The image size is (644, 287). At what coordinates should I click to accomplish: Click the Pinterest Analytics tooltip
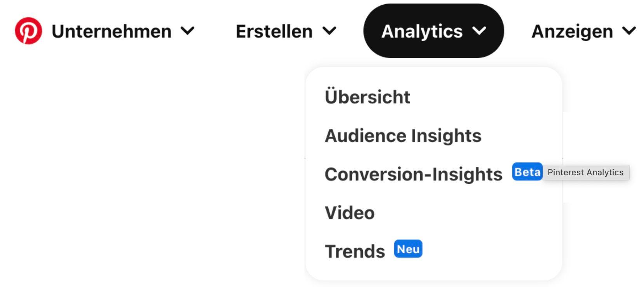point(586,173)
